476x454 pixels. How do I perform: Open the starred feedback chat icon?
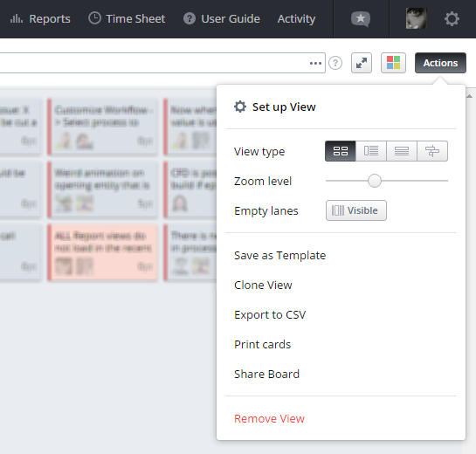coord(361,19)
